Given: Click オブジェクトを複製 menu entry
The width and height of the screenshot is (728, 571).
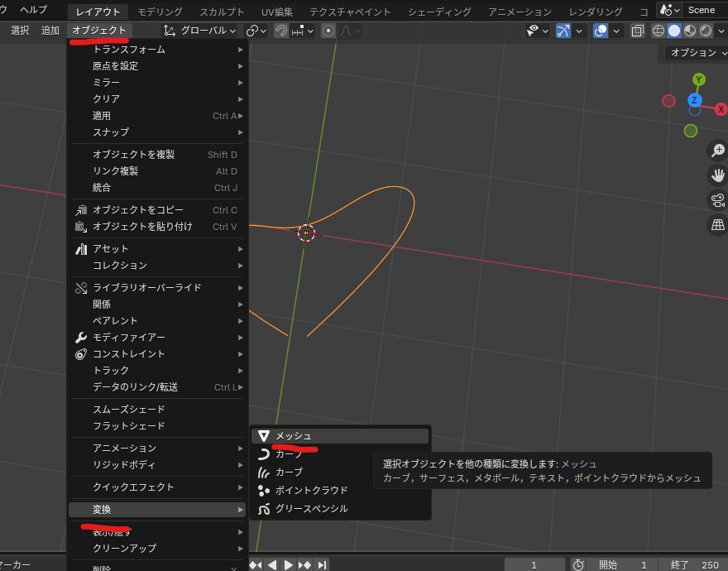Looking at the screenshot, I should click(x=133, y=155).
